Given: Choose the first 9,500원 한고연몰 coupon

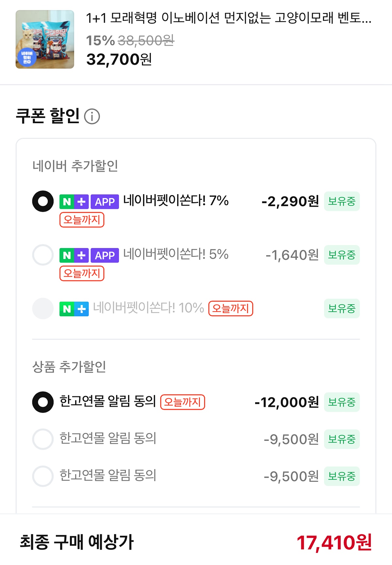Looking at the screenshot, I should pyautogui.click(x=43, y=439).
